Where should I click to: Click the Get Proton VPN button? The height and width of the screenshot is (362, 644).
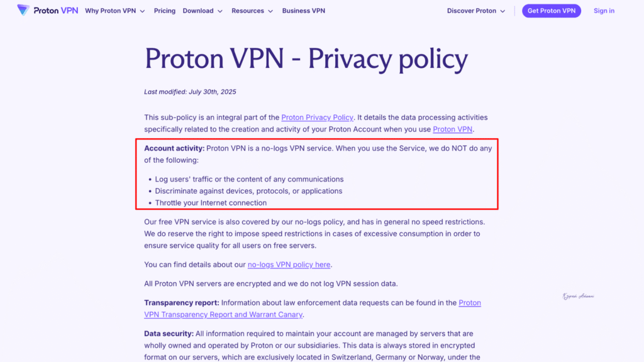[551, 11]
